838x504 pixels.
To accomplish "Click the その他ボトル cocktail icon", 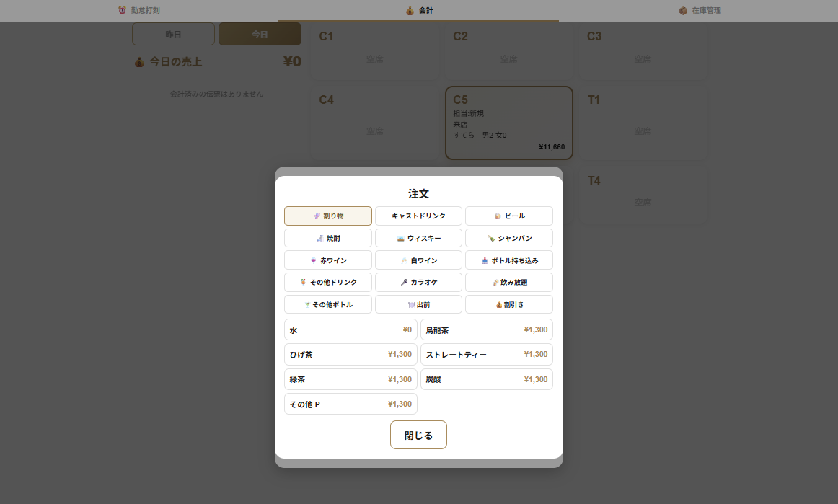I will coord(307,305).
